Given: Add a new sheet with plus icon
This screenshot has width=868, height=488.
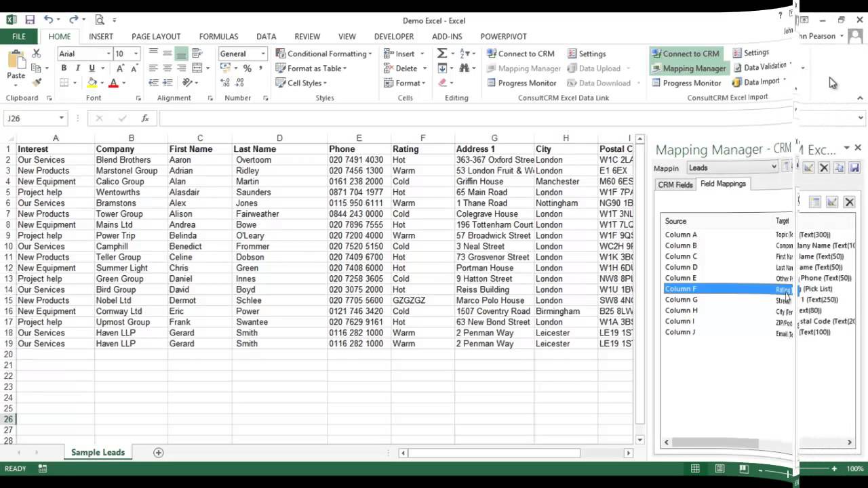Looking at the screenshot, I should pyautogui.click(x=158, y=452).
